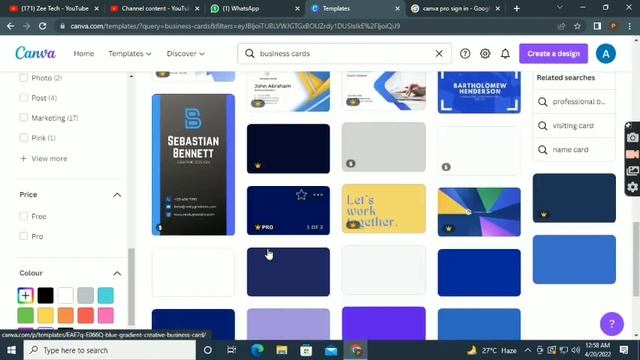640x360 pixels.
Task: Collapse the Price filter section
Action: [x=117, y=195]
